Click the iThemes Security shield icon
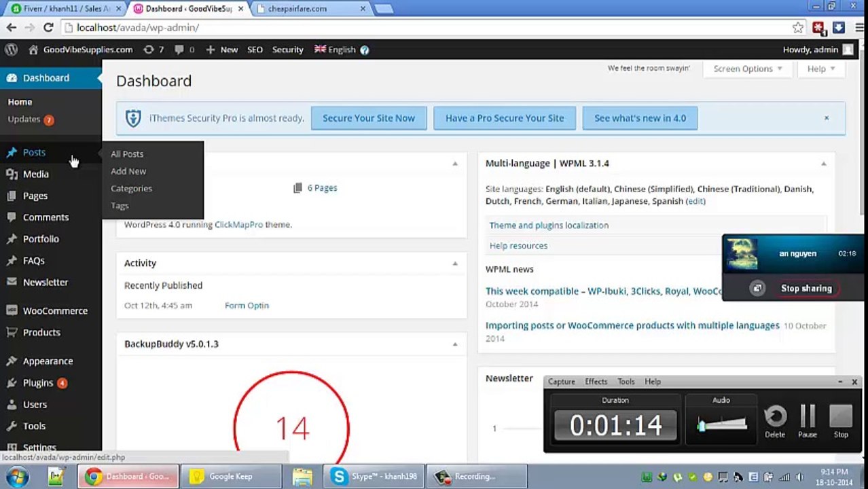Screen dimensions: 868x489 coord(133,118)
